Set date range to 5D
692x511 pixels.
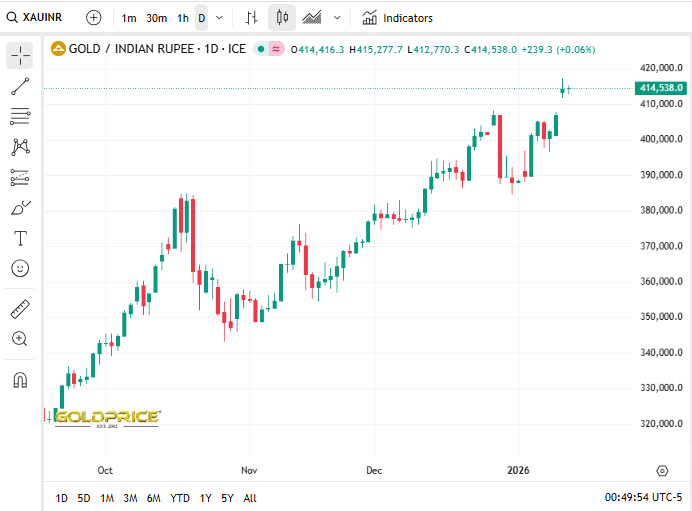[84, 498]
